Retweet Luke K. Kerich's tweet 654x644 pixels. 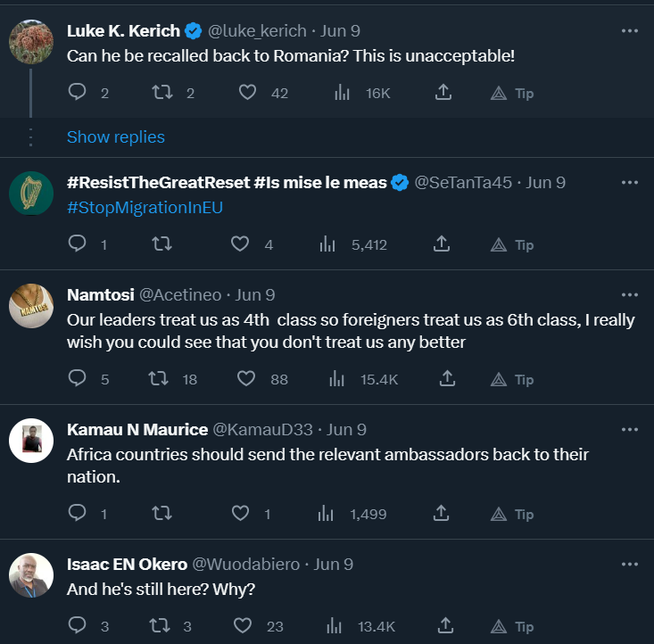161,92
